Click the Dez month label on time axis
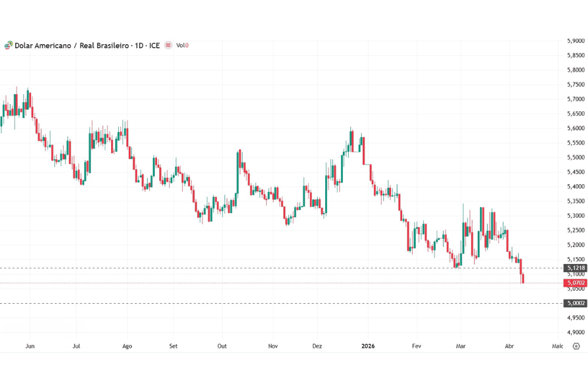This screenshot has width=588, height=392. 318,346
